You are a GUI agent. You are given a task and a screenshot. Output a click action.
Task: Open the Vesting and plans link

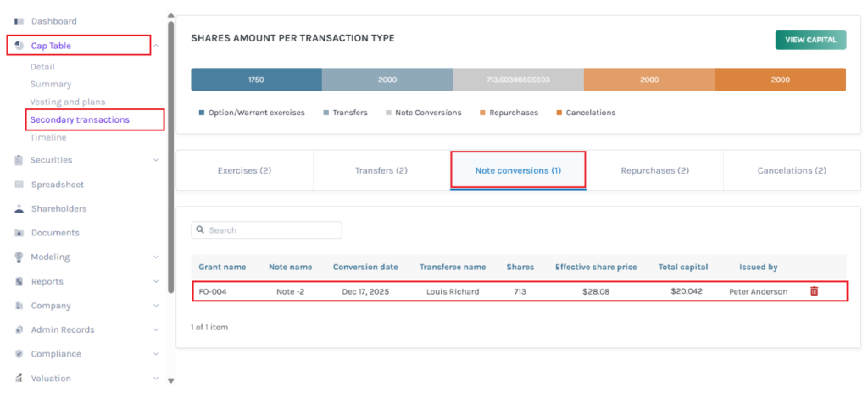tap(68, 102)
